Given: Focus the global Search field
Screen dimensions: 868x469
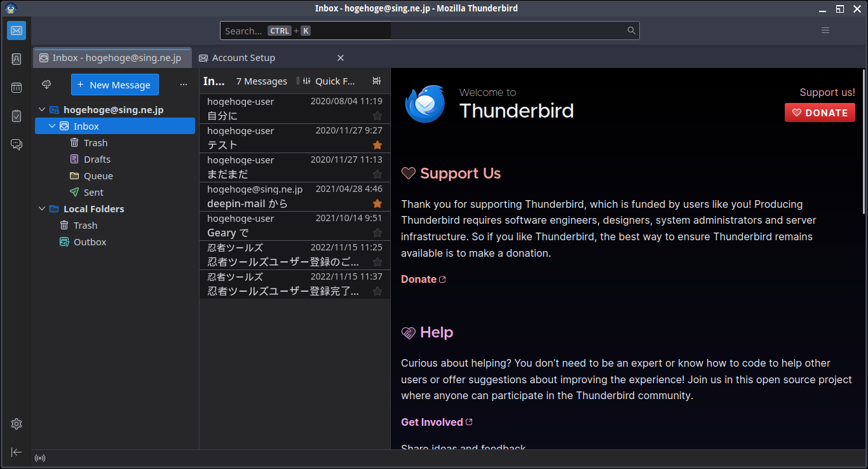Looking at the screenshot, I should (430, 31).
